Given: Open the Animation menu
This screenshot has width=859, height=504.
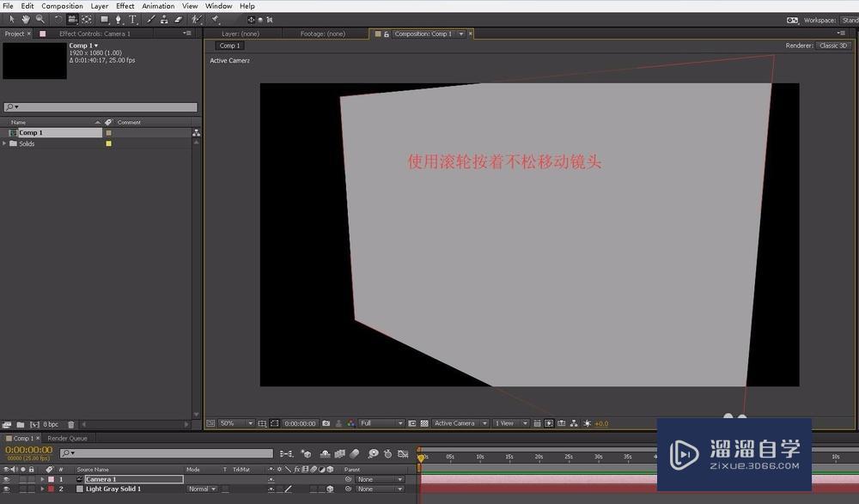Looking at the screenshot, I should click(158, 5).
